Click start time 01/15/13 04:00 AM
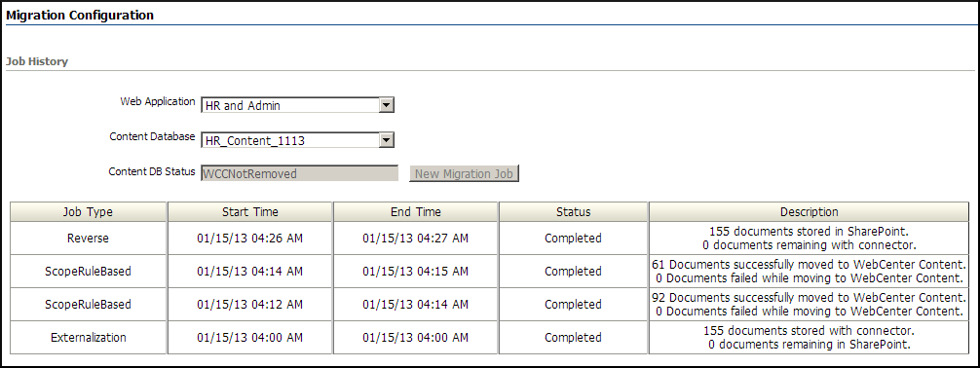This screenshot has height=368, width=980. point(250,338)
